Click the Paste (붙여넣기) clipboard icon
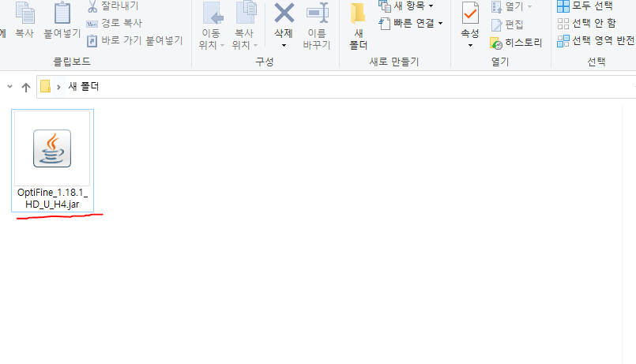636x364 pixels. pyautogui.click(x=62, y=13)
